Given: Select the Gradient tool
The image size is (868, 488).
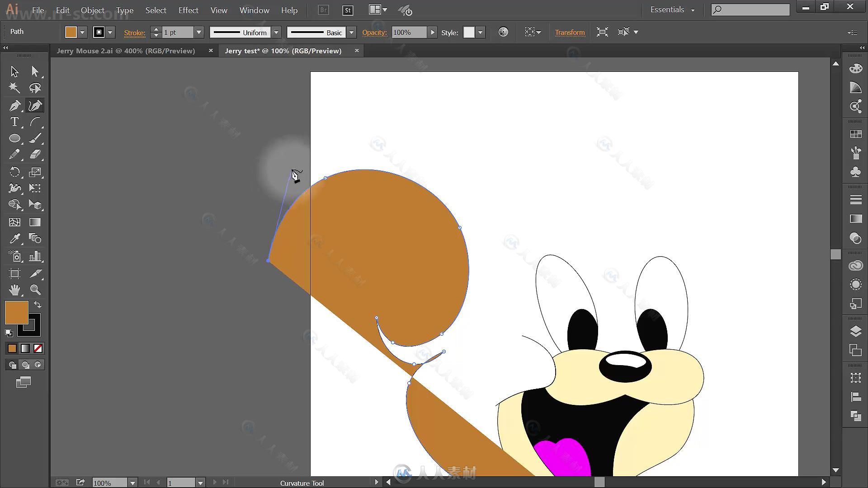Looking at the screenshot, I should tap(35, 222).
